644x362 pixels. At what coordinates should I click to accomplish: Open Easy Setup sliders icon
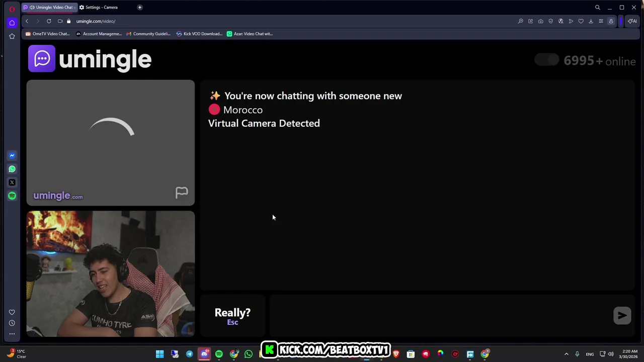601,21
